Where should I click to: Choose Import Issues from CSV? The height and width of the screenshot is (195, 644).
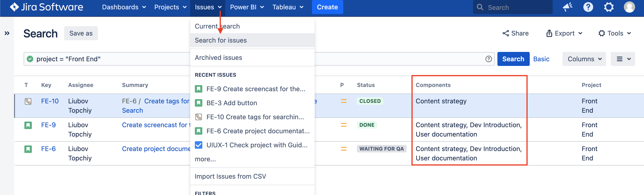tap(230, 176)
